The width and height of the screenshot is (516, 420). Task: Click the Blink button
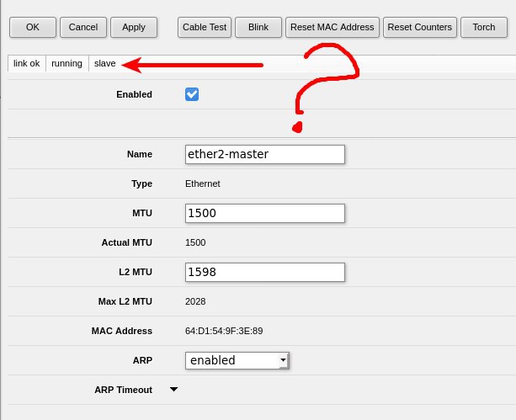(x=258, y=27)
